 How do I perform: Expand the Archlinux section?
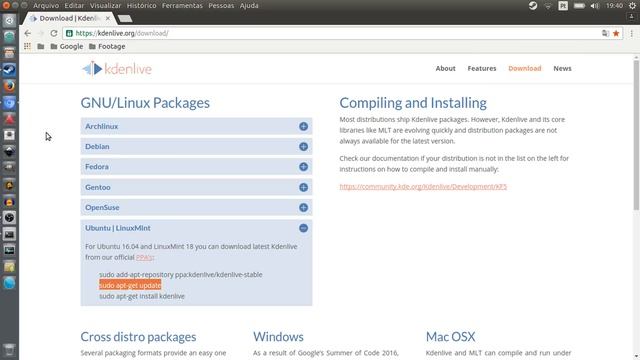coord(196,126)
